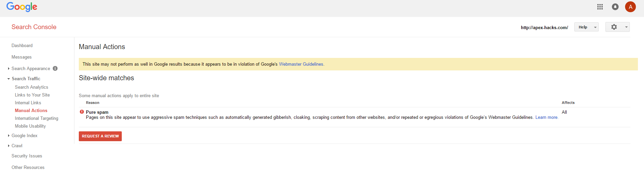Click the Search Console title link

pos(34,27)
